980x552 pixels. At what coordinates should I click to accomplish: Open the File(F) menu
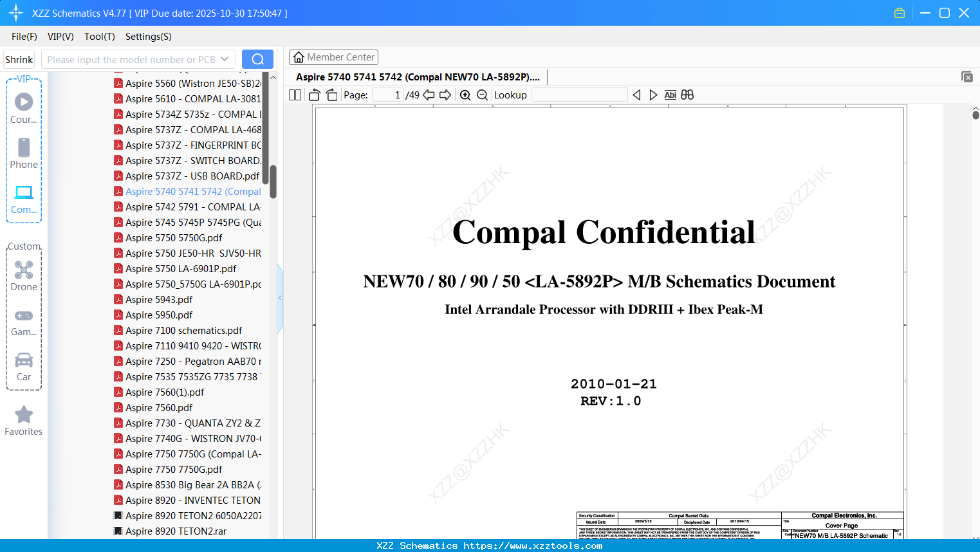pos(24,36)
